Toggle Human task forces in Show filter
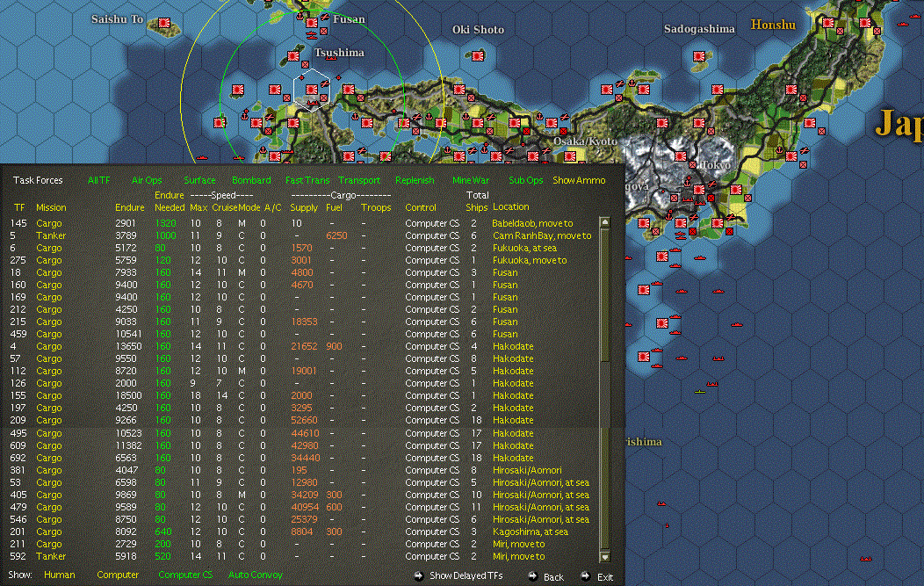The width and height of the screenshot is (924, 586). (60, 575)
